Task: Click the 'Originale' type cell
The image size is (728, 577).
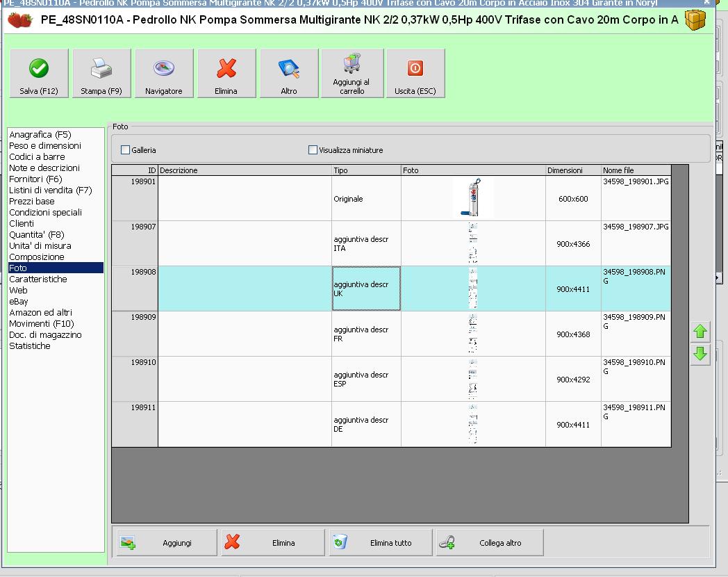Action: (x=366, y=198)
